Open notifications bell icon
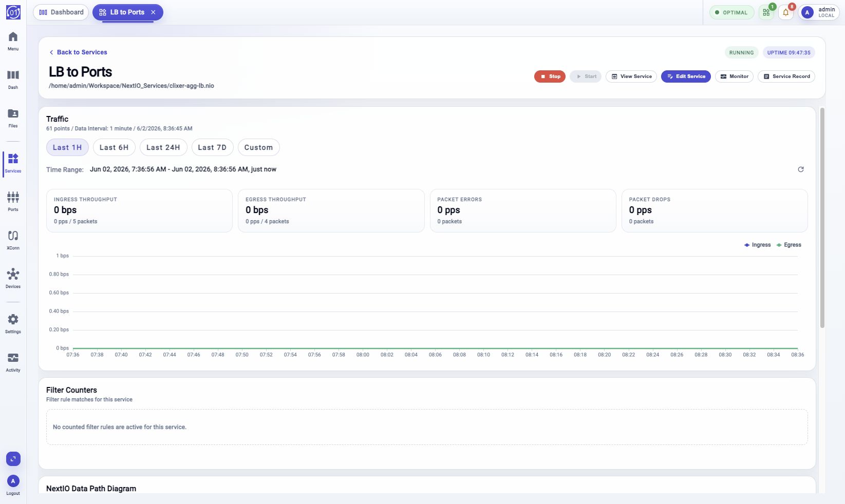The width and height of the screenshot is (845, 504). pos(786,12)
